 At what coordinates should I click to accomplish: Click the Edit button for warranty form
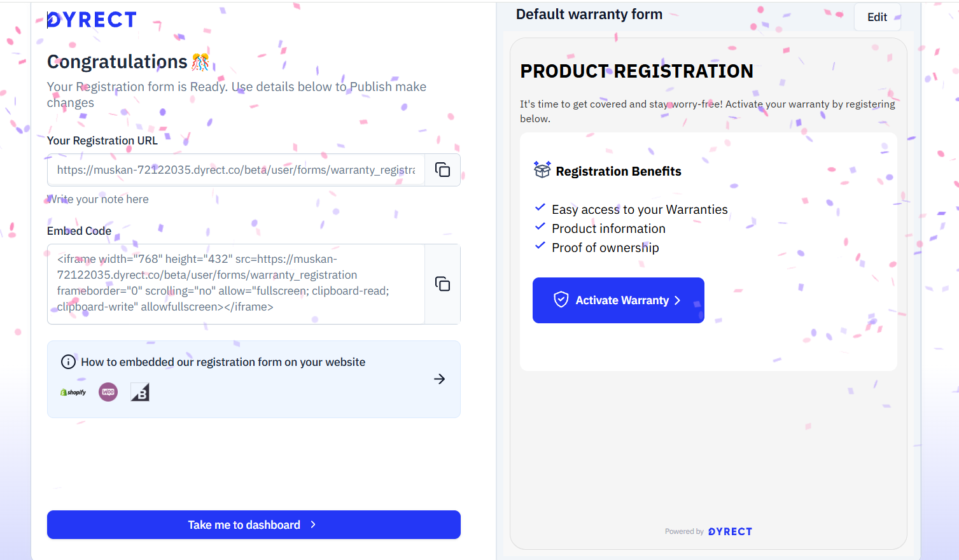(877, 17)
